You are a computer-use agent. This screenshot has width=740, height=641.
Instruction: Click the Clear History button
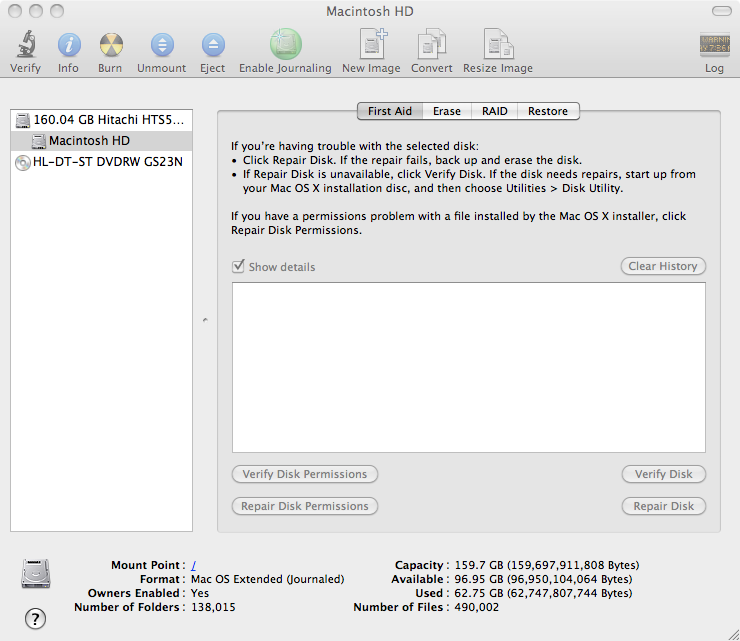tap(663, 266)
